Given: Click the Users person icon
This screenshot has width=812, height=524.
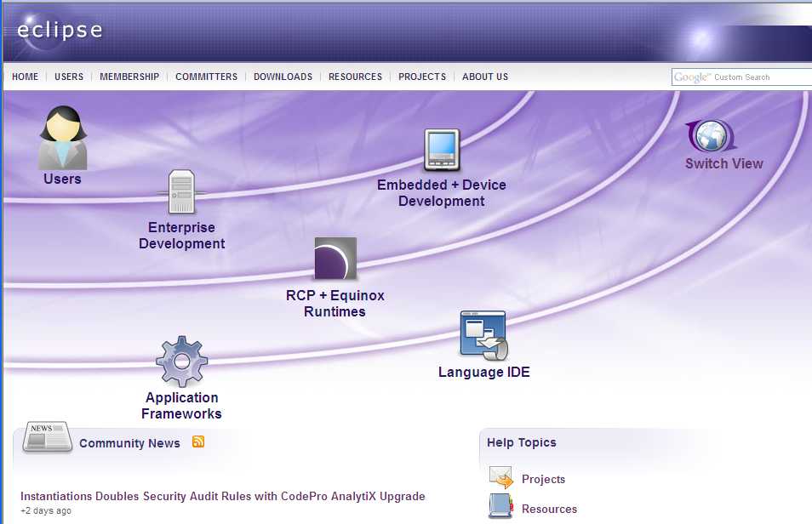Looking at the screenshot, I should [63, 137].
